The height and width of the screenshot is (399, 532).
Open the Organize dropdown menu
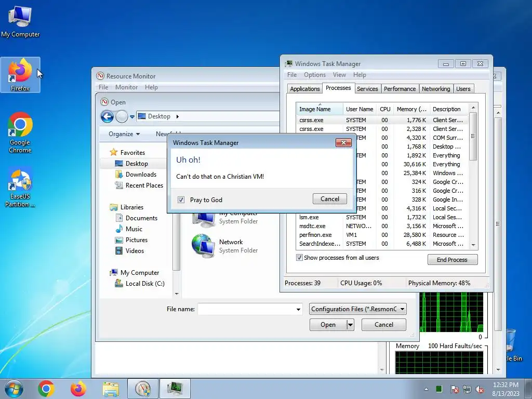pos(124,134)
